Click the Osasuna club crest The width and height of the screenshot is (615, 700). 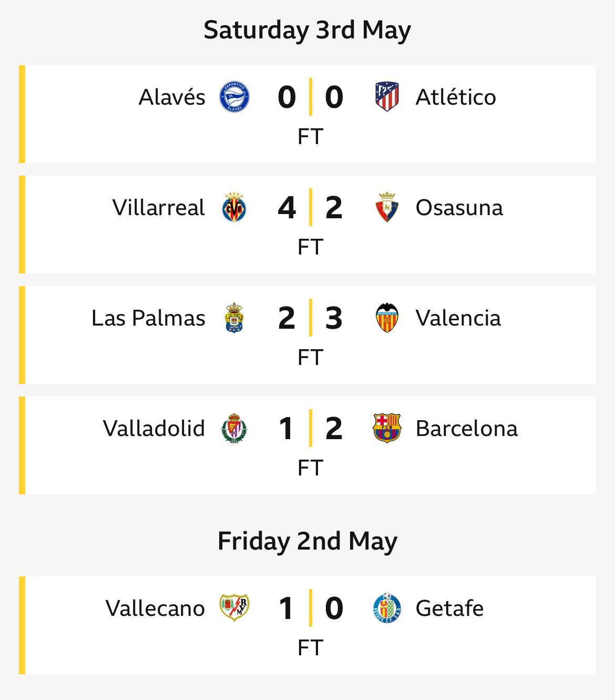coord(387,207)
